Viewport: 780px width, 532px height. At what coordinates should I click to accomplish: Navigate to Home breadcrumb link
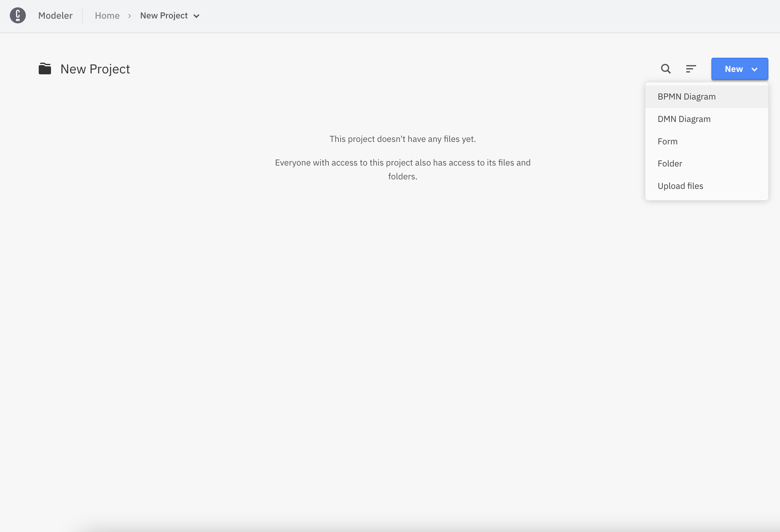pyautogui.click(x=107, y=15)
